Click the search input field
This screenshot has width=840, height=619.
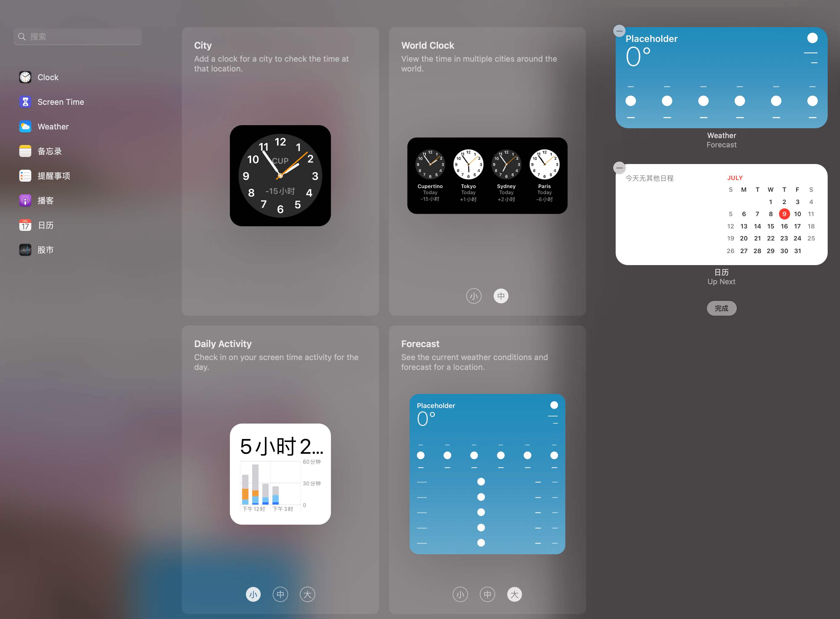pos(78,36)
